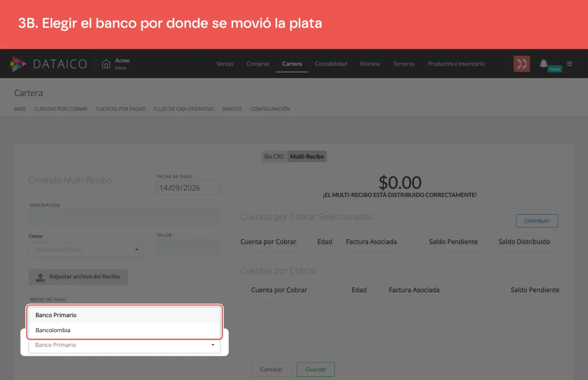
Task: Click Saldo Distribuido column header
Action: [524, 242]
